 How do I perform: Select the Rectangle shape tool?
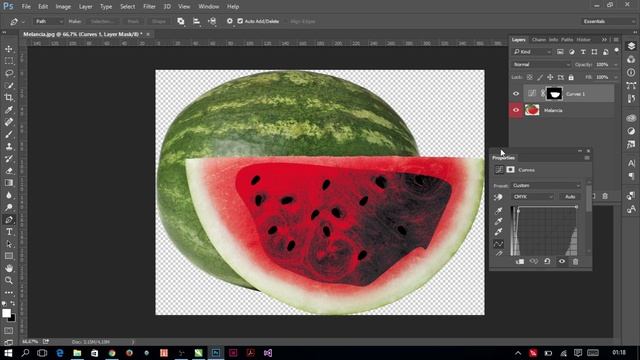click(9, 256)
